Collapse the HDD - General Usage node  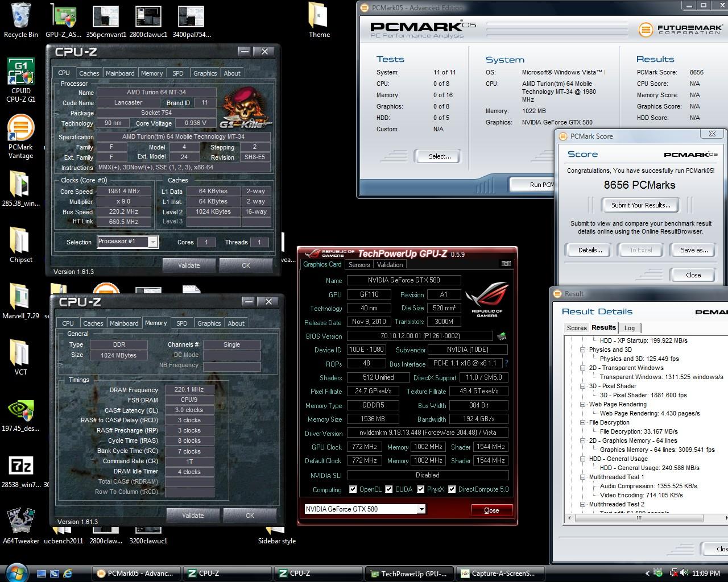pyautogui.click(x=583, y=459)
